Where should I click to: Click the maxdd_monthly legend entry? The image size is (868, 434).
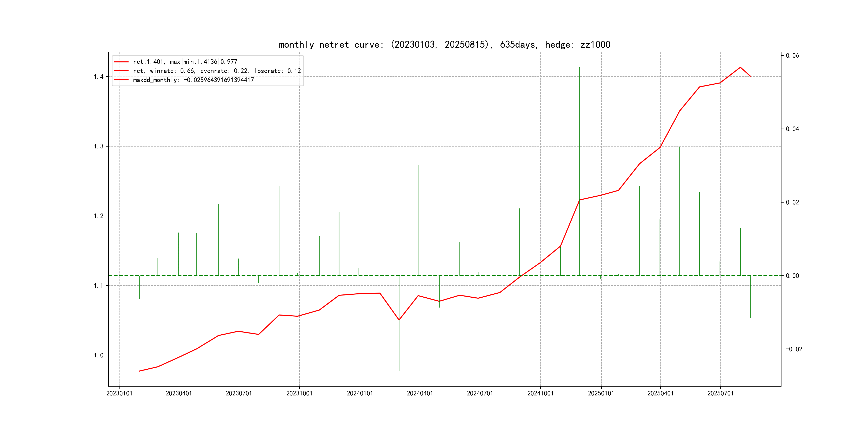point(193,80)
